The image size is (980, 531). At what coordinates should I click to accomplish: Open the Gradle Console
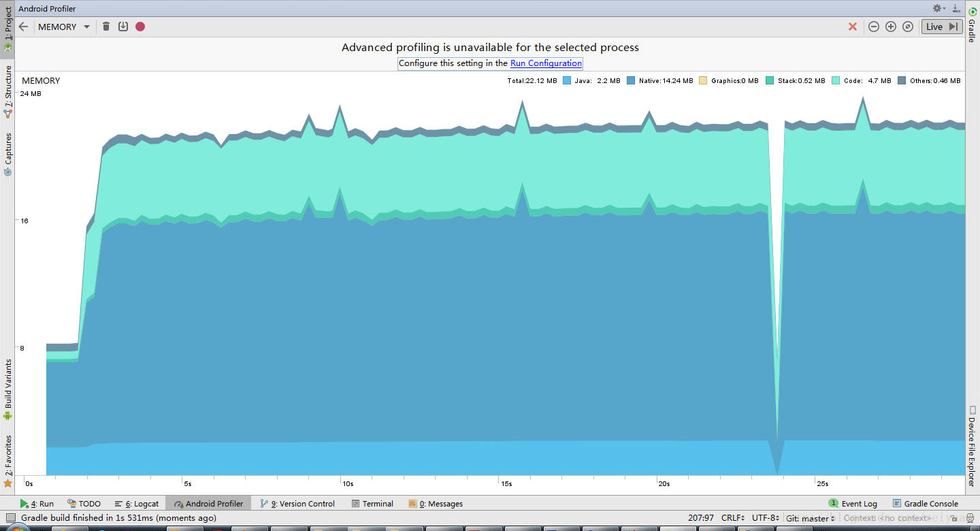925,504
